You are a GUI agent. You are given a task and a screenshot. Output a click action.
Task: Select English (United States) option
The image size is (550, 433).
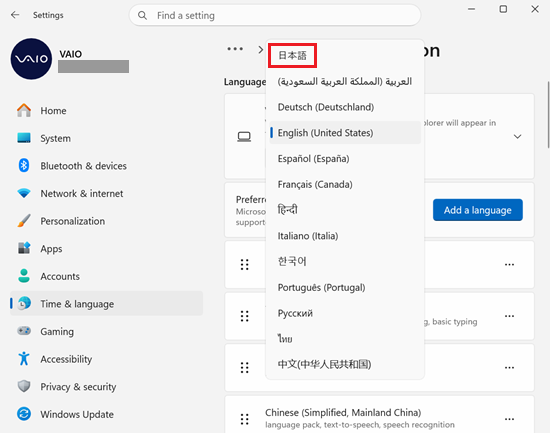(345, 133)
